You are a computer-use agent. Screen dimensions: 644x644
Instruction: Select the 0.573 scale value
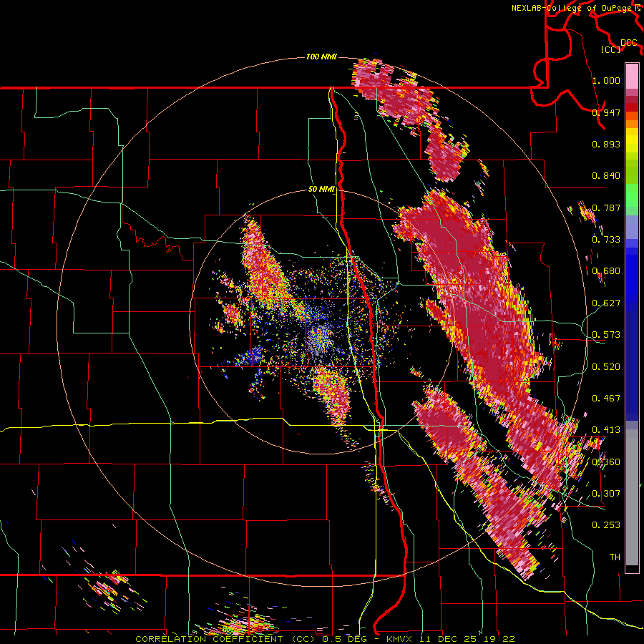pyautogui.click(x=606, y=335)
